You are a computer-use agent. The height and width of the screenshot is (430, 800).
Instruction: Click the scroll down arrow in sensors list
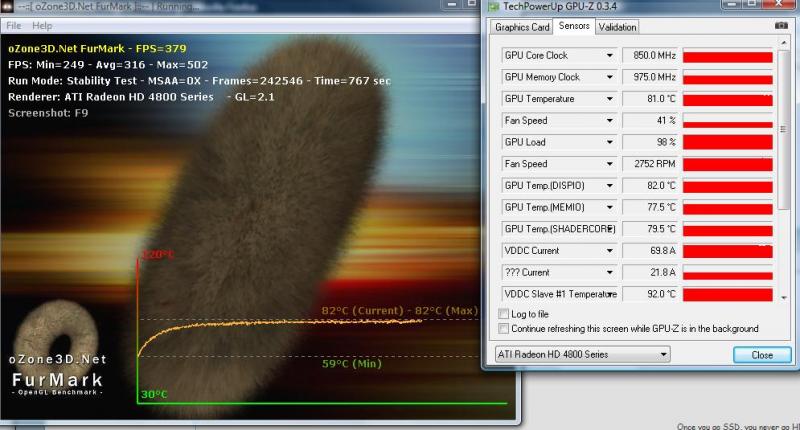coord(783,297)
